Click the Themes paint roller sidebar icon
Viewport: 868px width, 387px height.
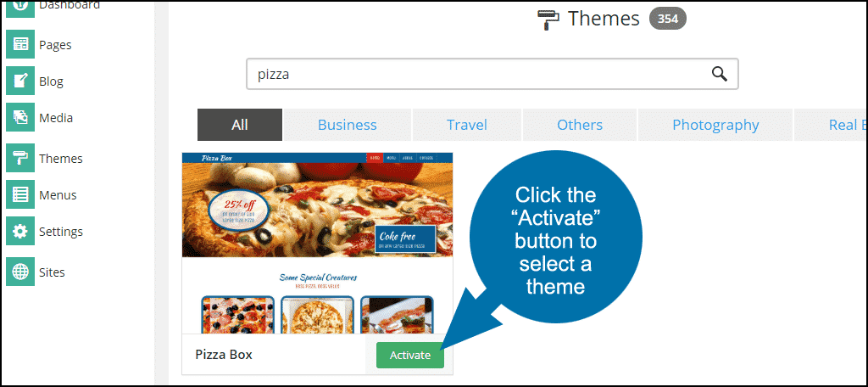pos(20,158)
